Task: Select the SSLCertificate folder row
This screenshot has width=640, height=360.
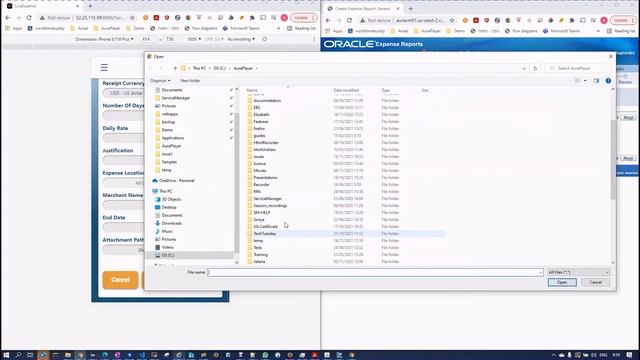Action: (345, 227)
